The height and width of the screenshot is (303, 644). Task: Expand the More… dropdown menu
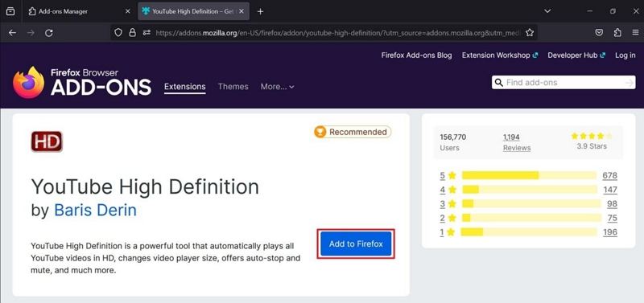tap(277, 87)
